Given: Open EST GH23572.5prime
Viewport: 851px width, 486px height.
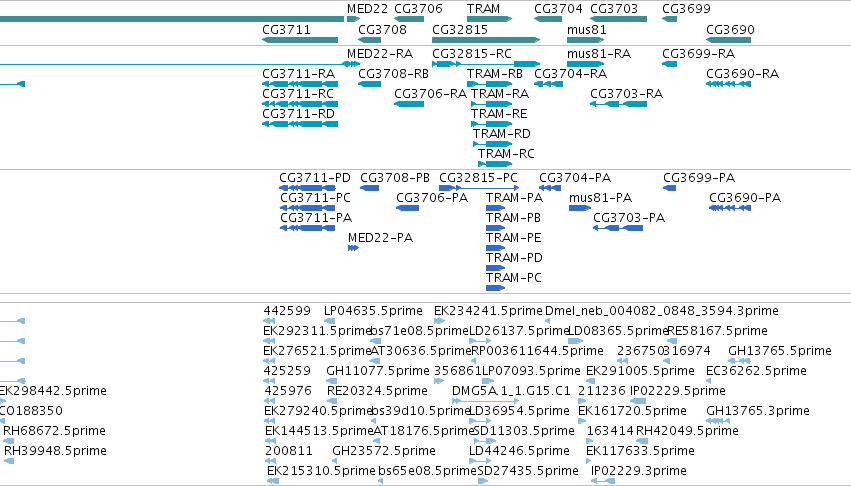Looking at the screenshot, I should (x=384, y=451).
